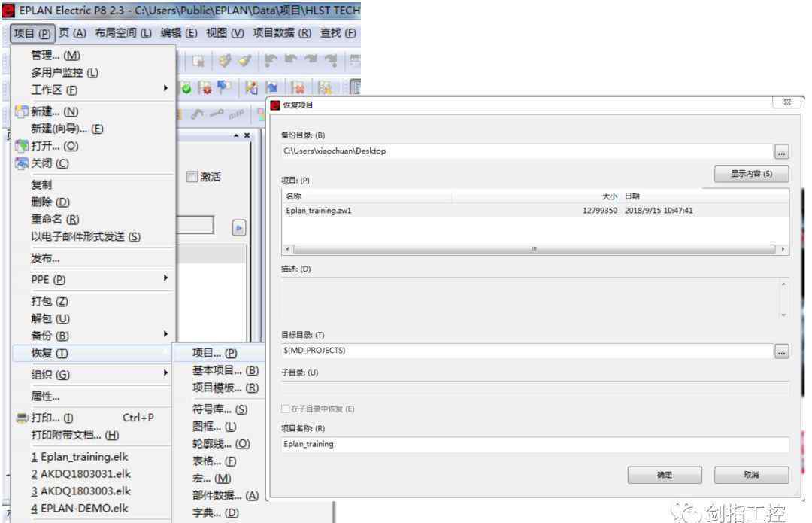Click the project list scroll-right arrow
Screen dimensions: 812x523
(x=783, y=249)
